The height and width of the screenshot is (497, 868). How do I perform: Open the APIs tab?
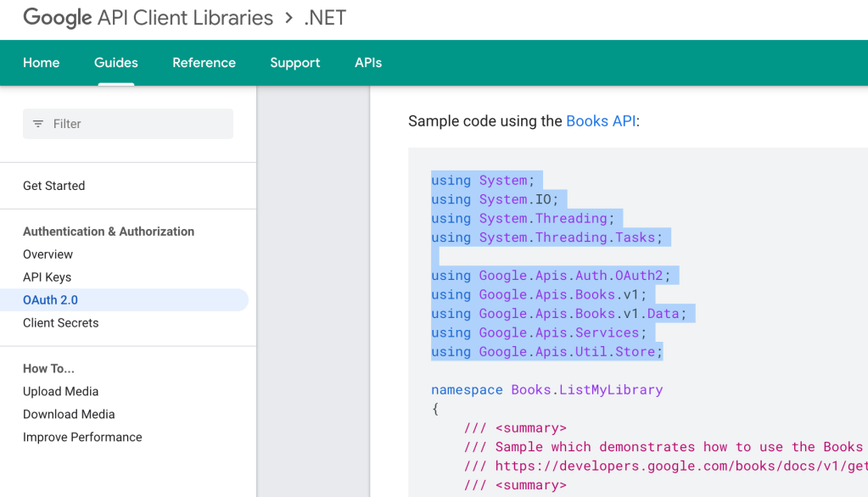[368, 63]
